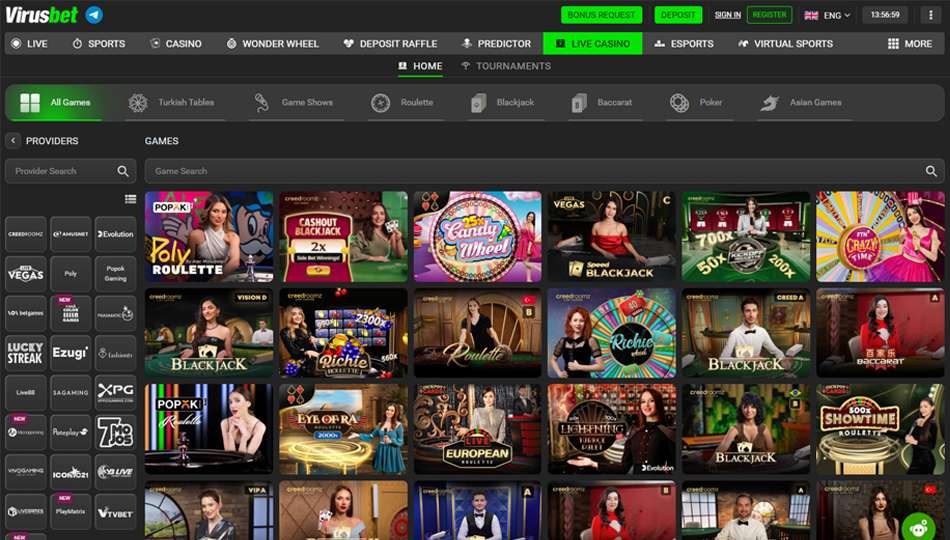This screenshot has width=950, height=540.
Task: Open the Casino menu item
Action: coord(176,44)
